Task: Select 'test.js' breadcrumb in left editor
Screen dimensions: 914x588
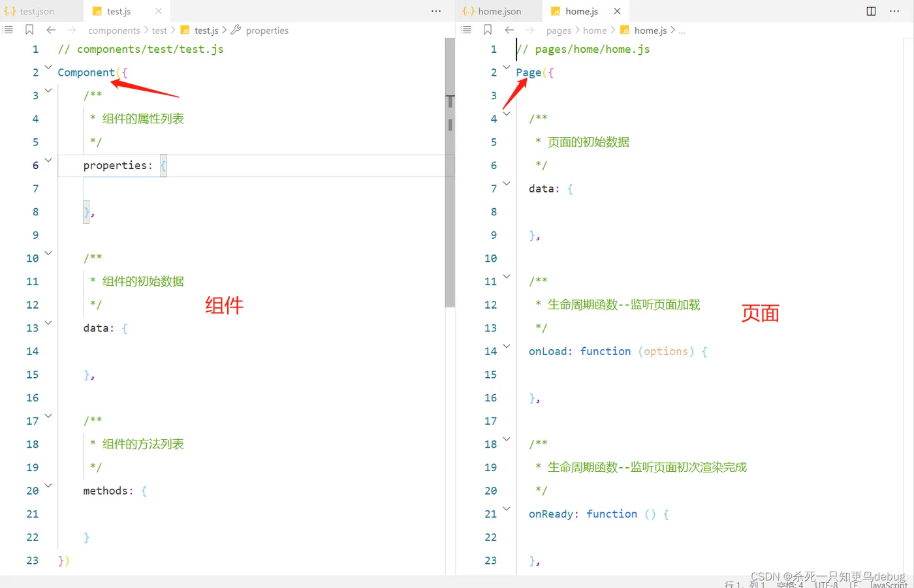Action: coord(206,31)
